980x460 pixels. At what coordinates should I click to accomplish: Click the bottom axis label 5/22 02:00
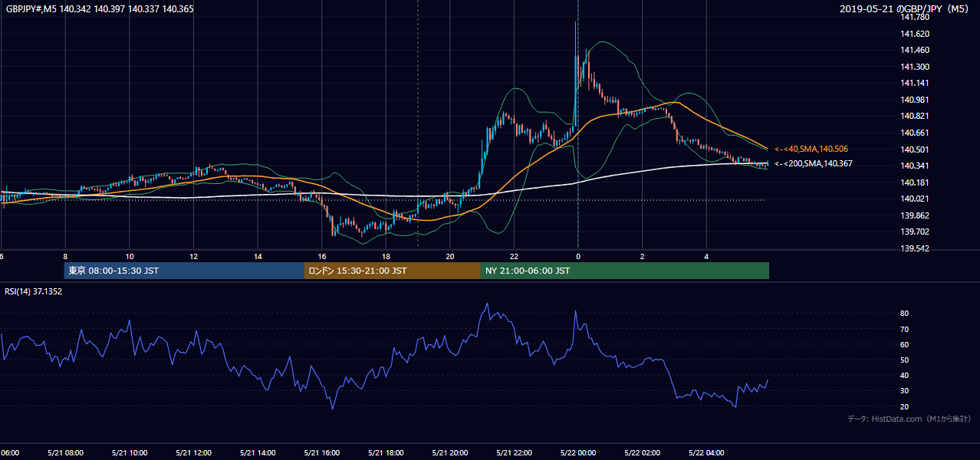642,452
